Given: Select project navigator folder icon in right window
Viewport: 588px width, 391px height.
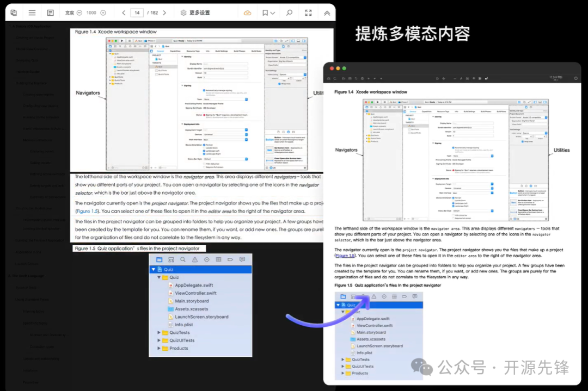Looking at the screenshot, I should tap(343, 296).
